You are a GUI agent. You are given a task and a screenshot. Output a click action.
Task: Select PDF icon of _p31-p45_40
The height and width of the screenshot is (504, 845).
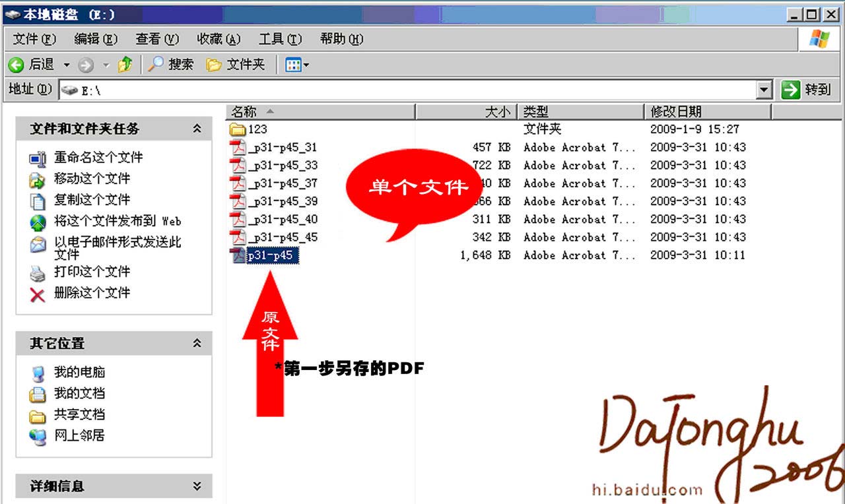pyautogui.click(x=238, y=219)
